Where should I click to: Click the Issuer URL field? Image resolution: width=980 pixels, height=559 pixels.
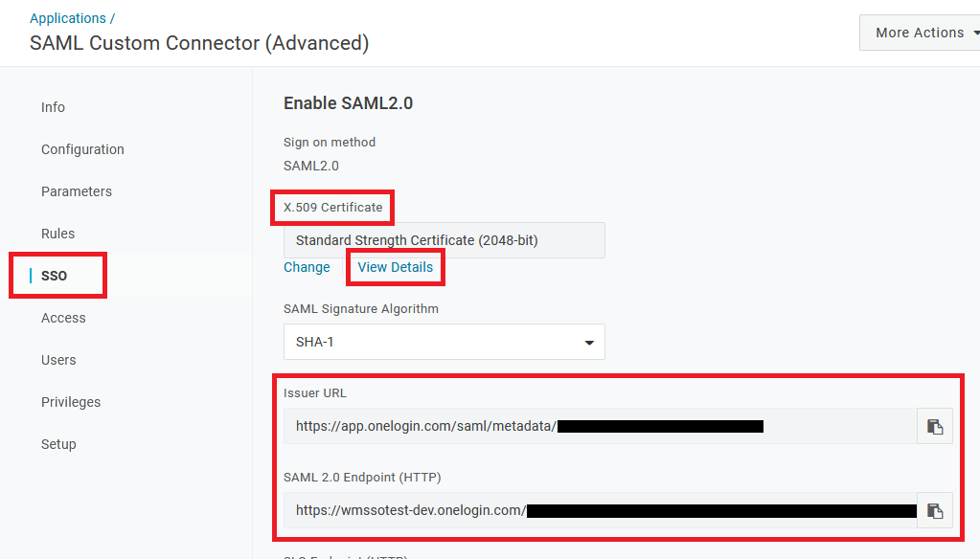click(600, 427)
